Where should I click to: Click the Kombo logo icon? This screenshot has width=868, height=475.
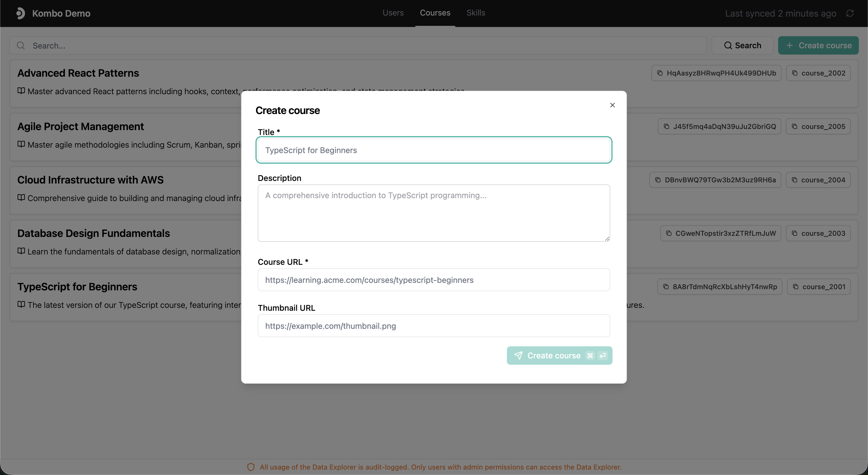(21, 13)
